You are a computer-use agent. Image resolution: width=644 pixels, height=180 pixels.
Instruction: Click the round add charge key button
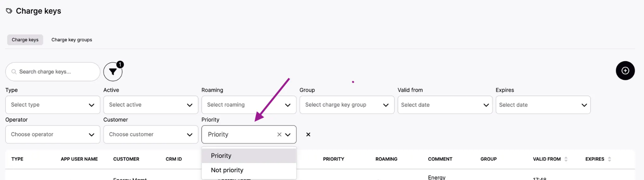pyautogui.click(x=625, y=71)
